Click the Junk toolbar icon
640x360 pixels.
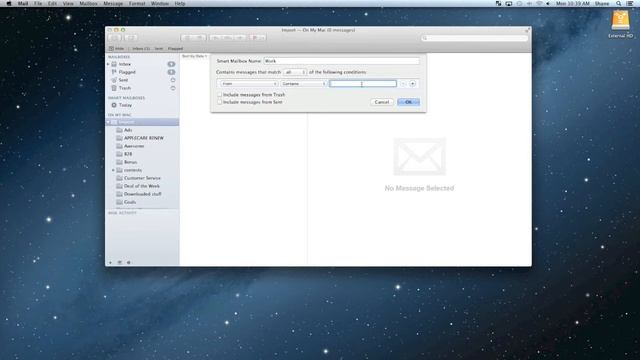(200, 38)
